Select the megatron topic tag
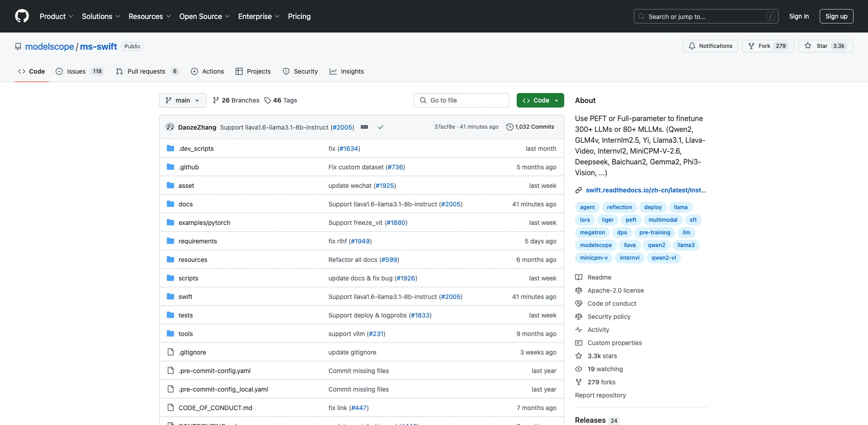 (x=592, y=233)
